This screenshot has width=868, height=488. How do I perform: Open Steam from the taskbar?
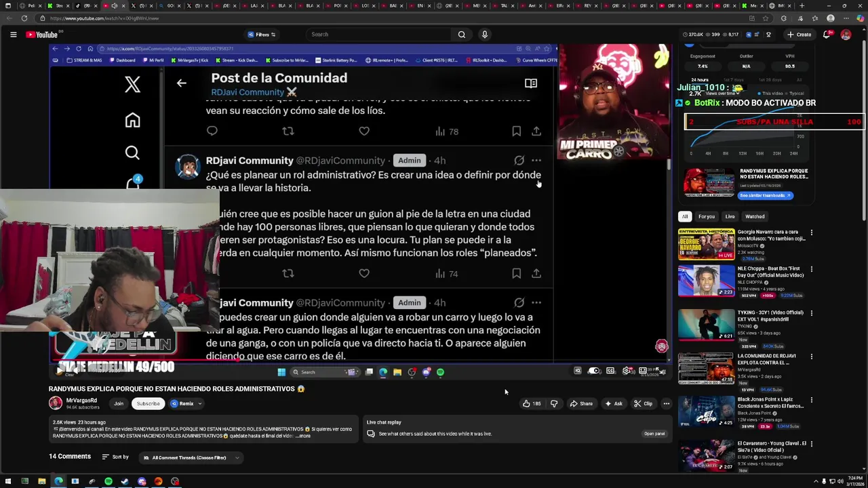point(125,481)
